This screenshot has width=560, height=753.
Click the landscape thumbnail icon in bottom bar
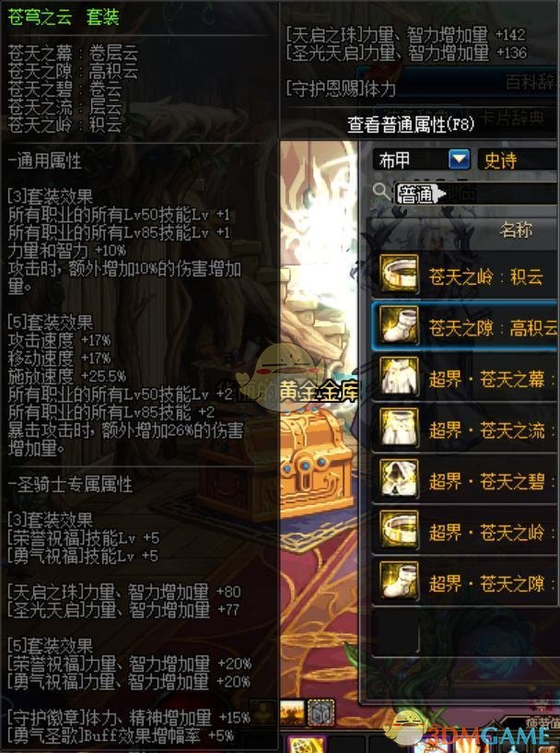[x=292, y=712]
